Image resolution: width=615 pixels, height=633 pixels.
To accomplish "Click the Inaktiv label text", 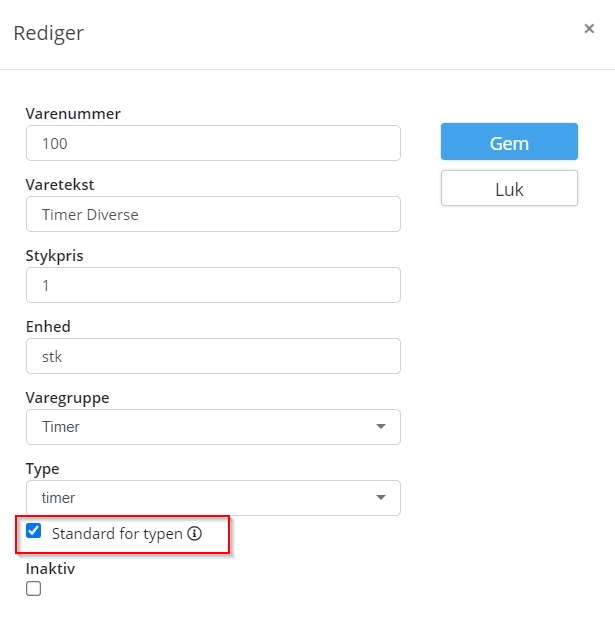I will coord(50,568).
